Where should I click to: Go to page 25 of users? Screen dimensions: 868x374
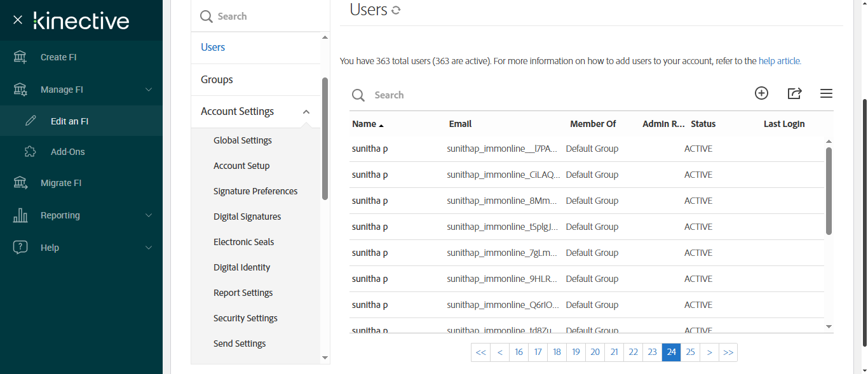pos(690,352)
